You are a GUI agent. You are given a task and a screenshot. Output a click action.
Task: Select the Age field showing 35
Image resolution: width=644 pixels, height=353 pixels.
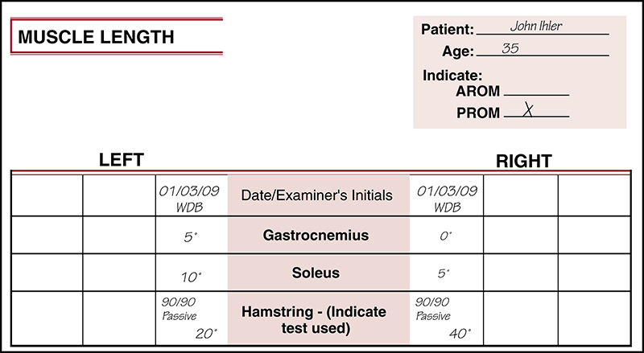[541, 49]
